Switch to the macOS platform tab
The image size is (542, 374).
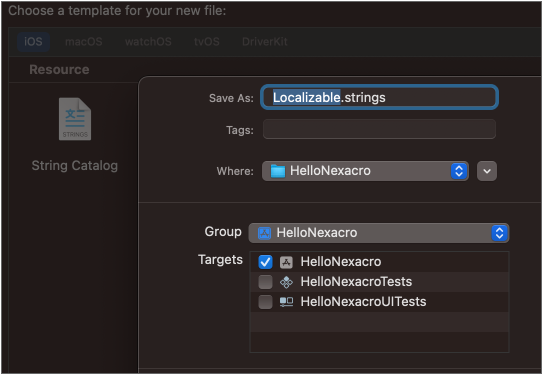84,42
